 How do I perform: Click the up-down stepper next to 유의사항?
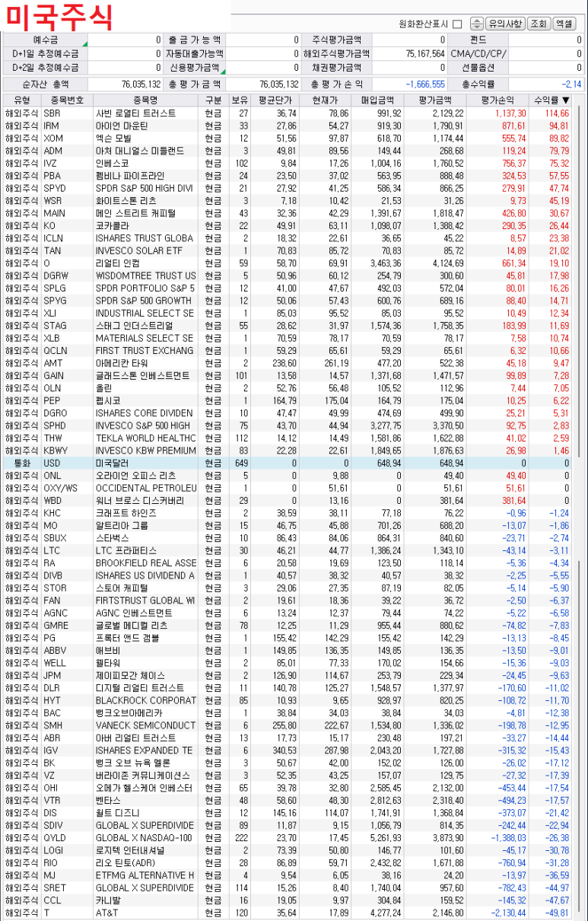click(477, 24)
